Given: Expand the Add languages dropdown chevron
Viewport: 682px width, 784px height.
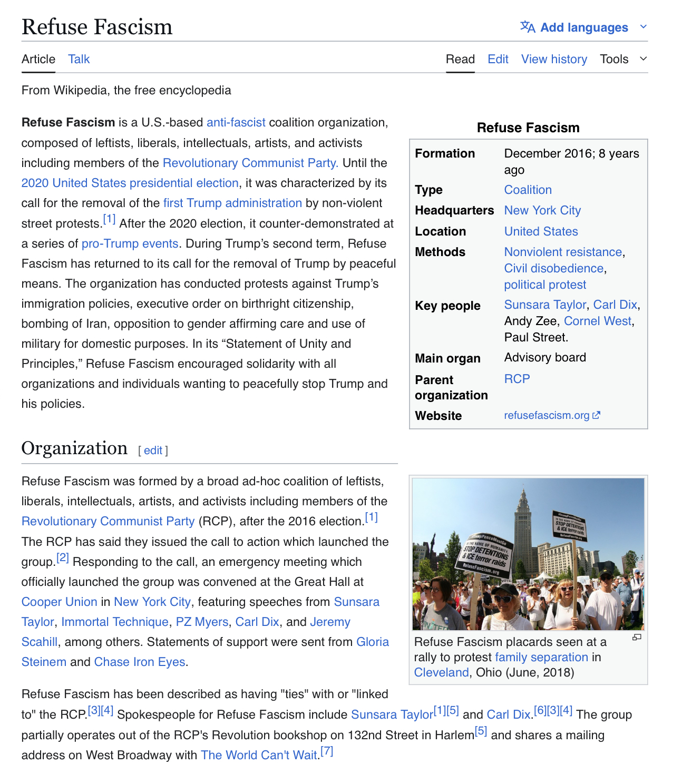Looking at the screenshot, I should (x=643, y=27).
